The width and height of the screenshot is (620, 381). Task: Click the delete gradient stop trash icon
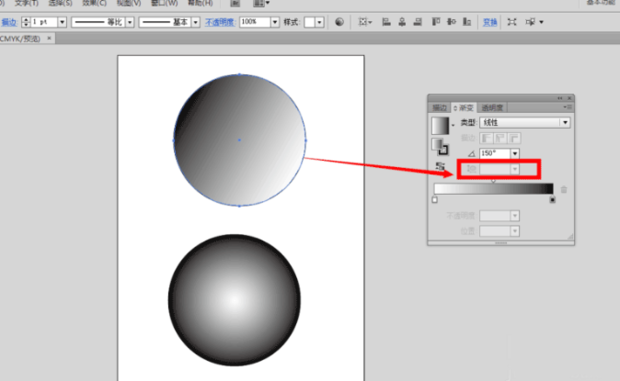coord(564,190)
